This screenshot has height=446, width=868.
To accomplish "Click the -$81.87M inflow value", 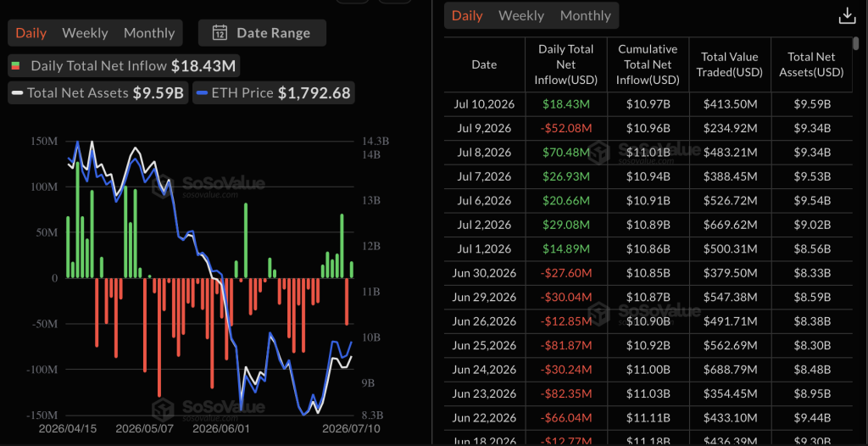I will pos(565,345).
